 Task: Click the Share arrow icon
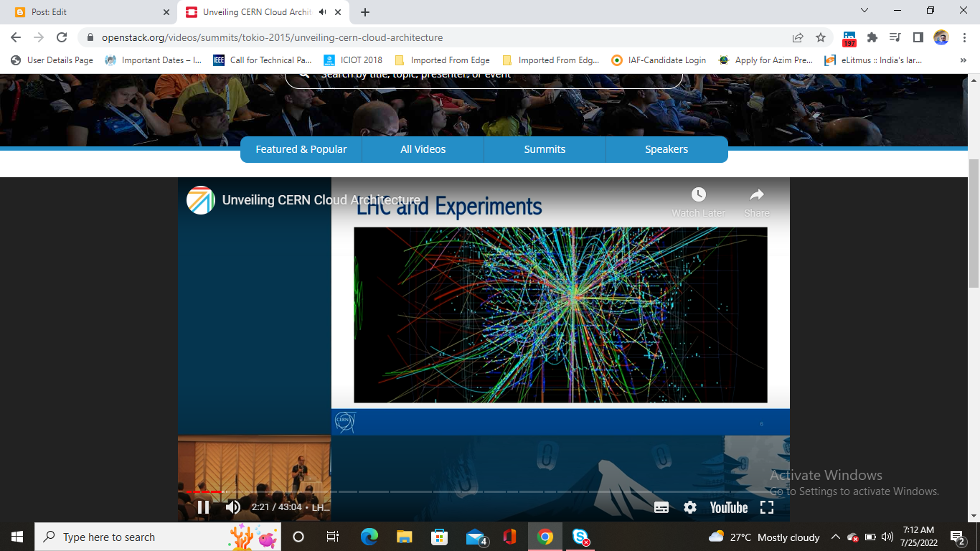tap(757, 194)
